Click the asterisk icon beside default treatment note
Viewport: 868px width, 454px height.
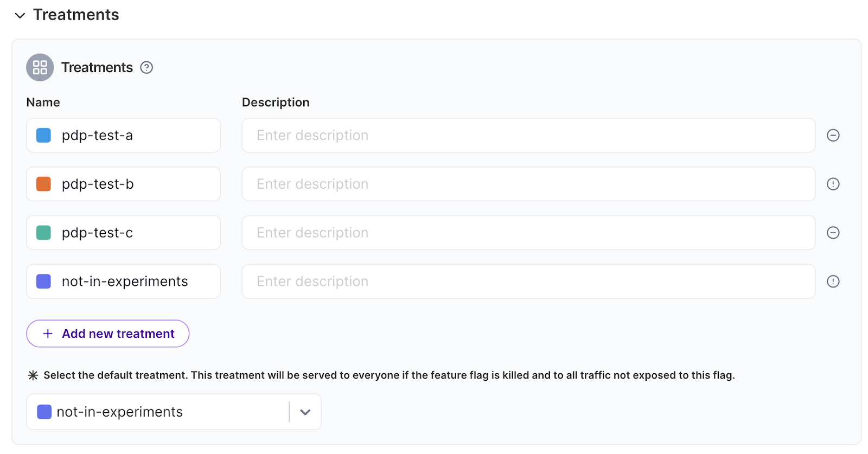point(33,375)
